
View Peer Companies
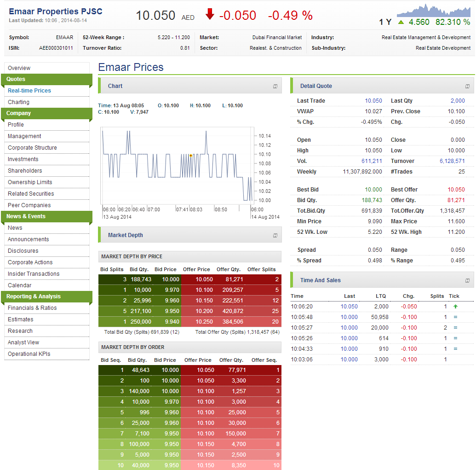[29, 205]
